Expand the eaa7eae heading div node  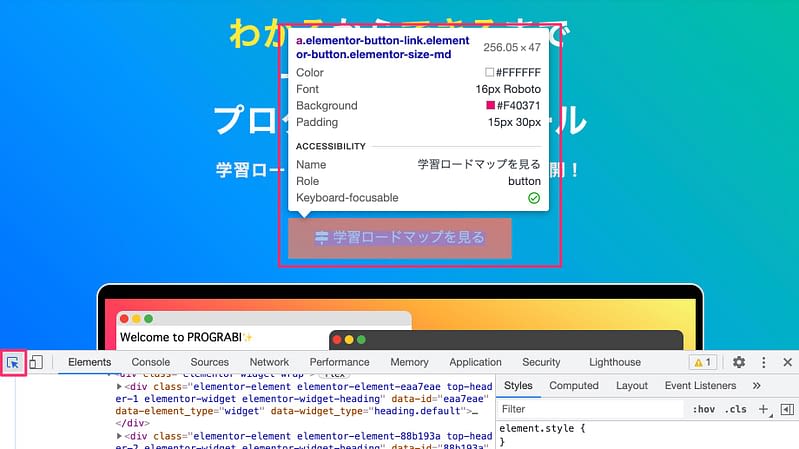[119, 387]
